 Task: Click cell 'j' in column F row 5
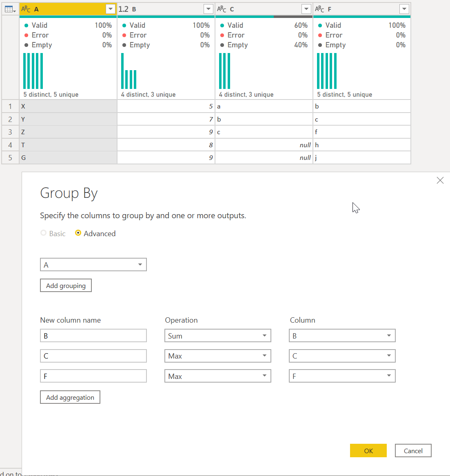click(362, 157)
